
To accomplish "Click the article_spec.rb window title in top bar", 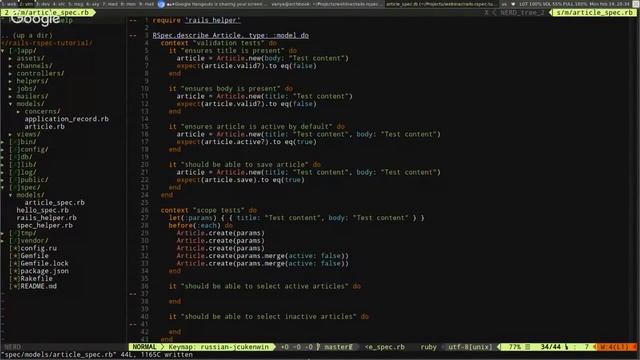I will (x=441, y=4).
